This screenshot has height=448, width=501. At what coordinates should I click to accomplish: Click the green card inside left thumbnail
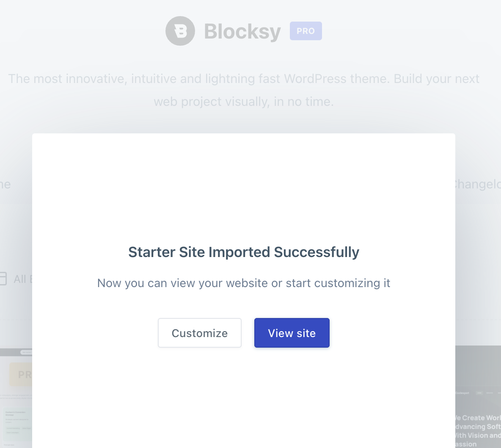pyautogui.click(x=18, y=422)
